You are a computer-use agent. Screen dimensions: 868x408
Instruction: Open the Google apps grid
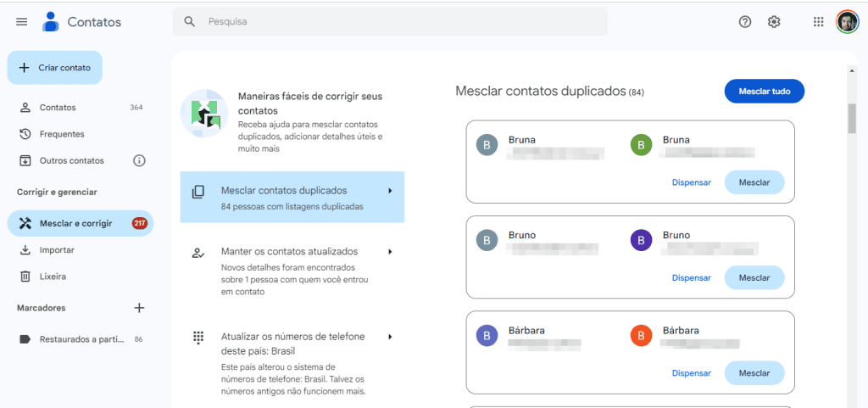(818, 22)
